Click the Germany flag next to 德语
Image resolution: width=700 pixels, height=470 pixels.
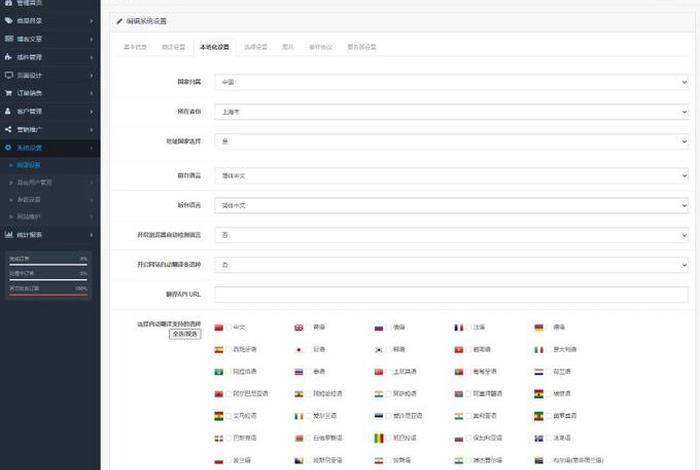tap(539, 328)
